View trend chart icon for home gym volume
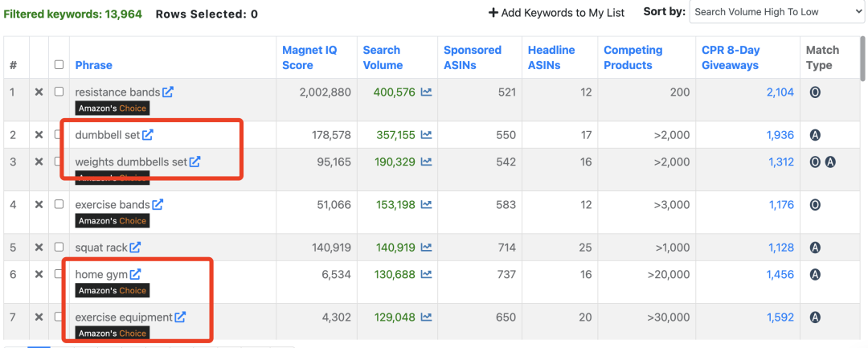The width and height of the screenshot is (868, 348). click(x=426, y=275)
